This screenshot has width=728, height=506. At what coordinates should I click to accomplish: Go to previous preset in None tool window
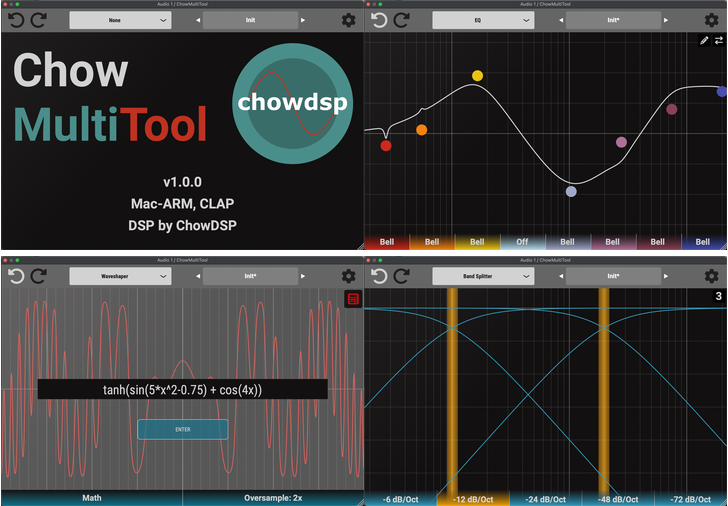point(198,20)
